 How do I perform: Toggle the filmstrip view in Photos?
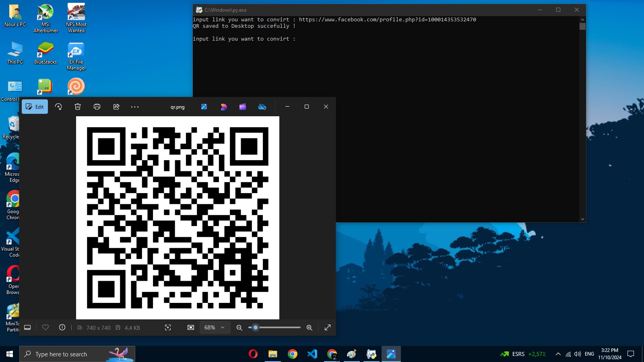point(27,327)
